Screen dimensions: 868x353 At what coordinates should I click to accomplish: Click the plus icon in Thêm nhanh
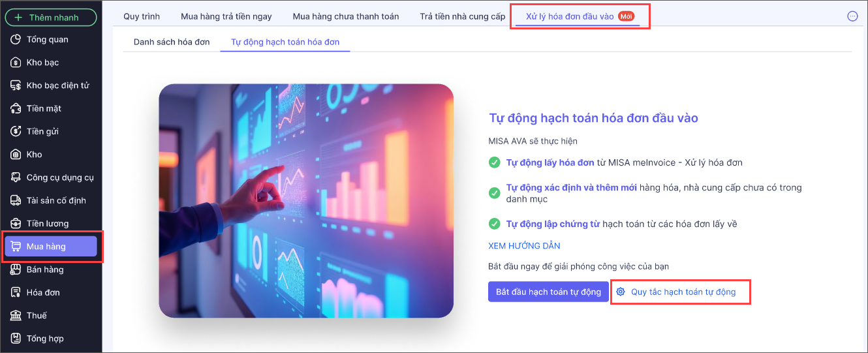tap(18, 18)
